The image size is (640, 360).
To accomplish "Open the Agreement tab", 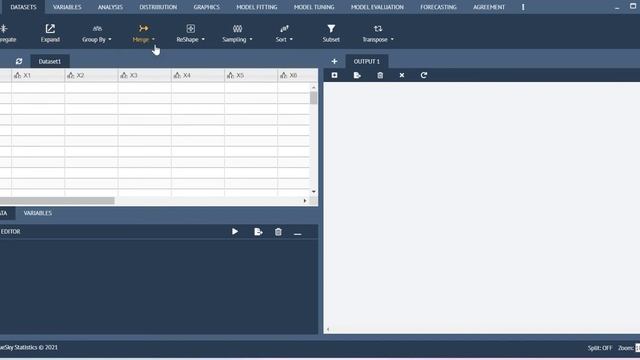I will pos(489,7).
